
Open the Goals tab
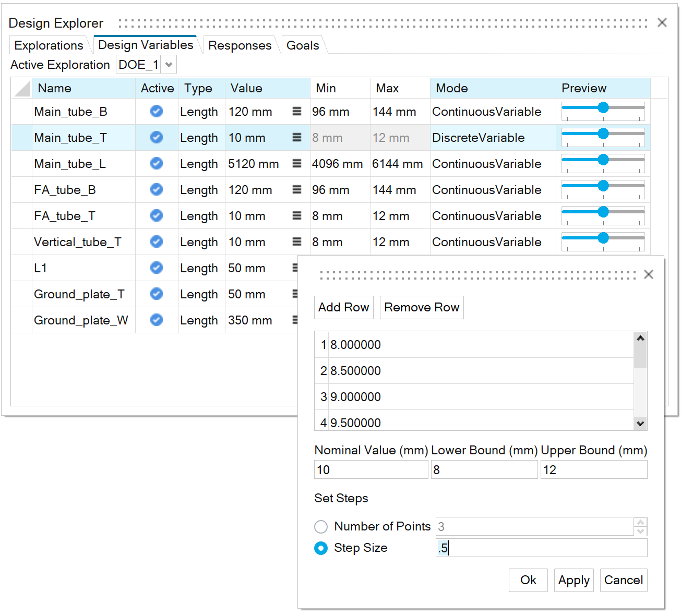click(303, 45)
